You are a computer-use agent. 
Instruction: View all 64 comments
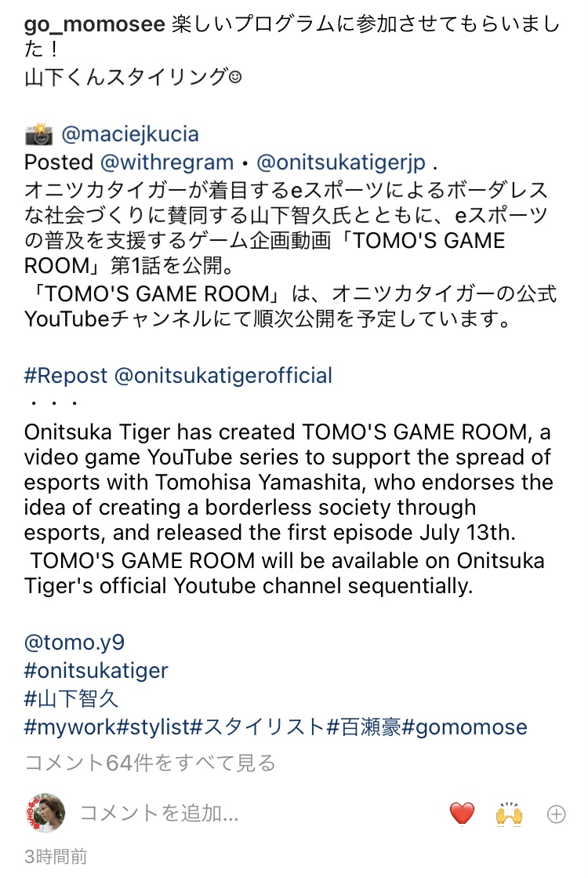coord(150,761)
